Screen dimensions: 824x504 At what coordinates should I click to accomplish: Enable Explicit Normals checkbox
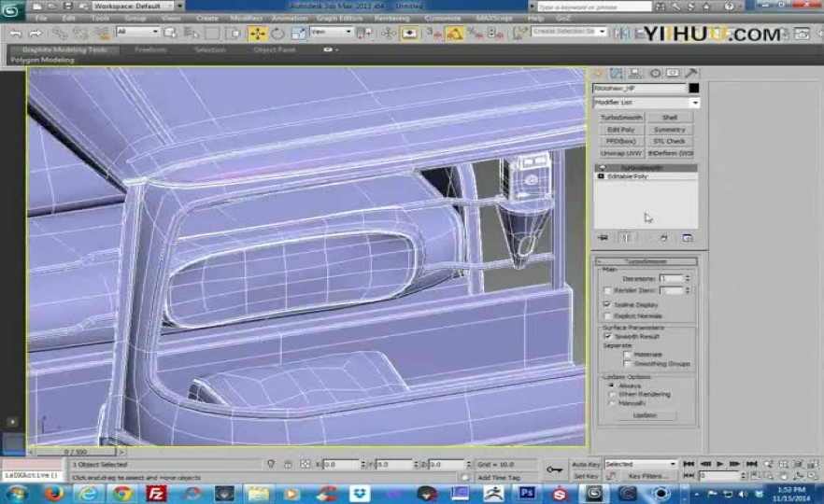click(608, 316)
